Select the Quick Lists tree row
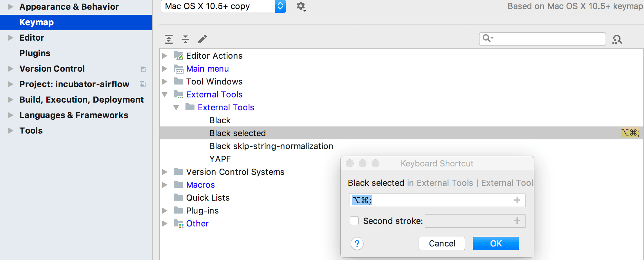 (208, 198)
